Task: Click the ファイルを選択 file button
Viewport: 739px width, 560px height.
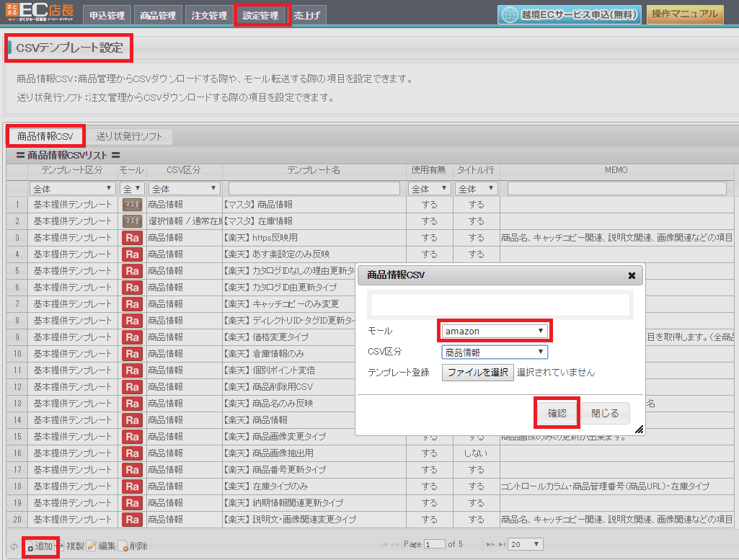Action: (477, 373)
